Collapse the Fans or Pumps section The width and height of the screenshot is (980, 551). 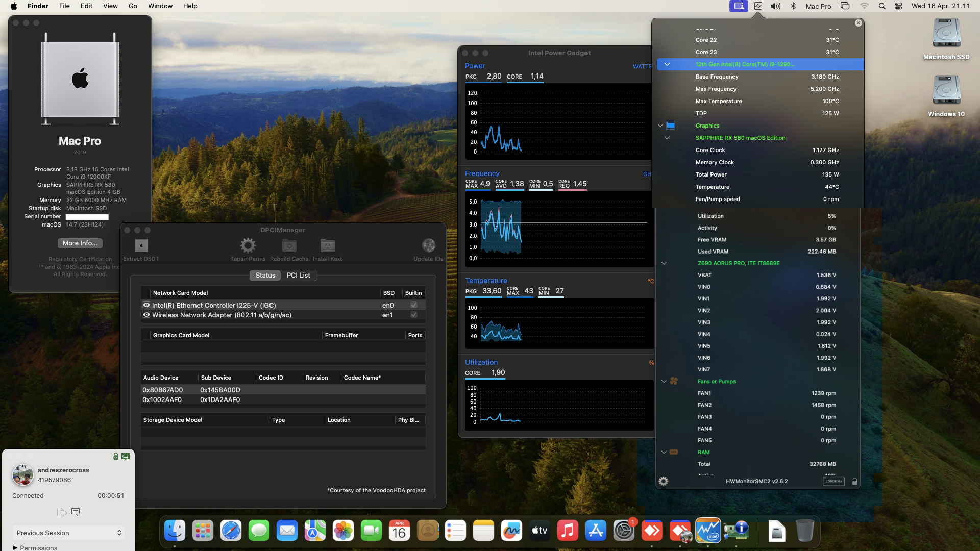coord(664,381)
